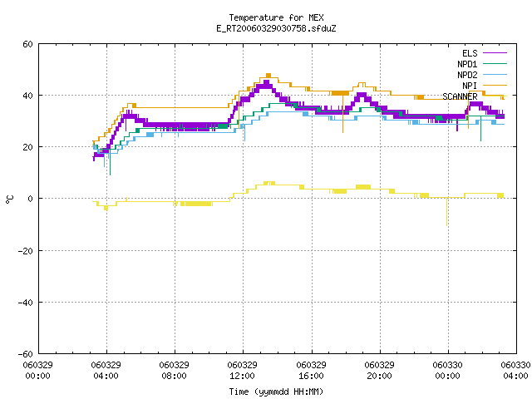This screenshot has width=532, height=399.
Task: Click the x-axis label 060329 12:00
Action: [x=242, y=371]
